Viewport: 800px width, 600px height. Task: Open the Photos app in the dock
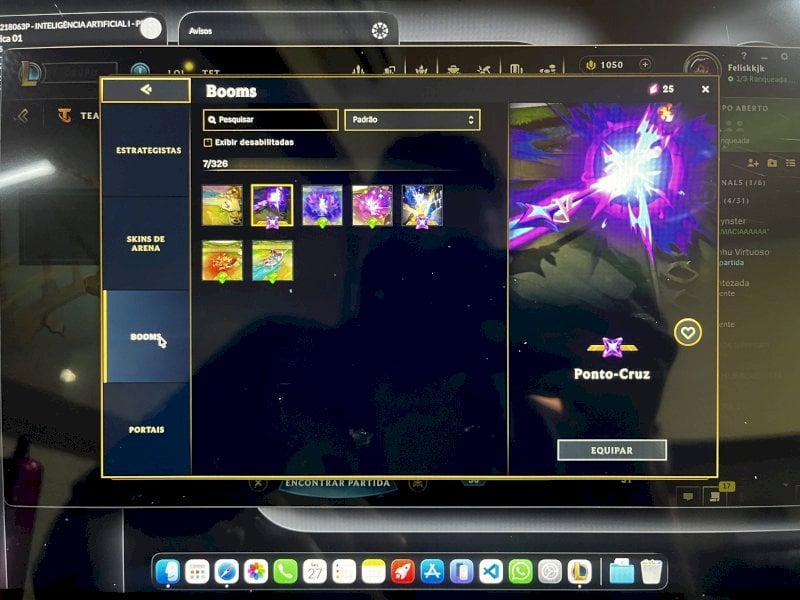256,571
